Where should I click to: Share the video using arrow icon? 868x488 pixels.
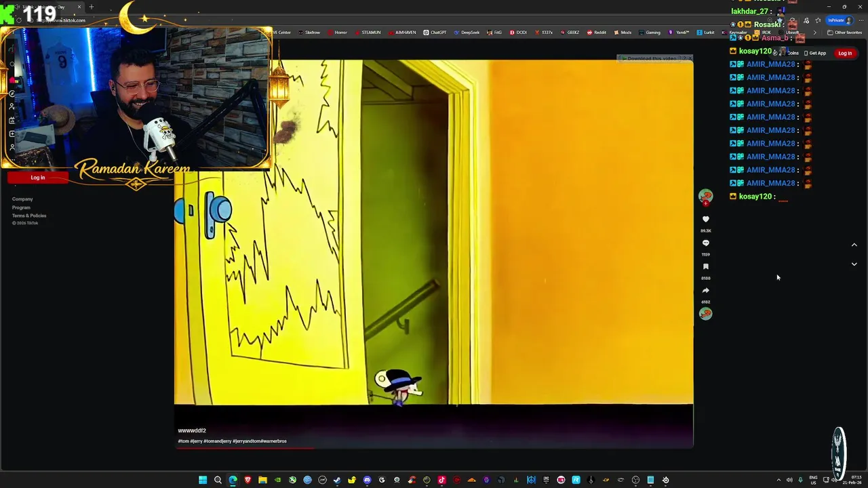click(705, 290)
